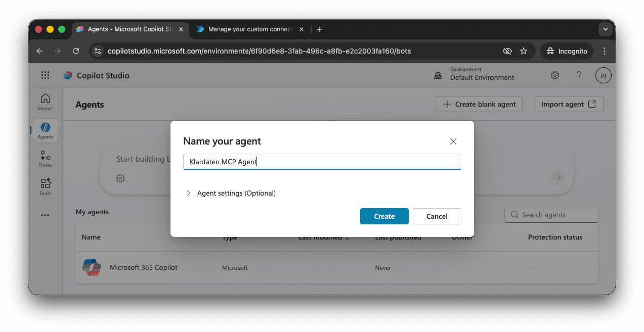644x332 pixels.
Task: Click Create blank agent button
Action: (479, 104)
